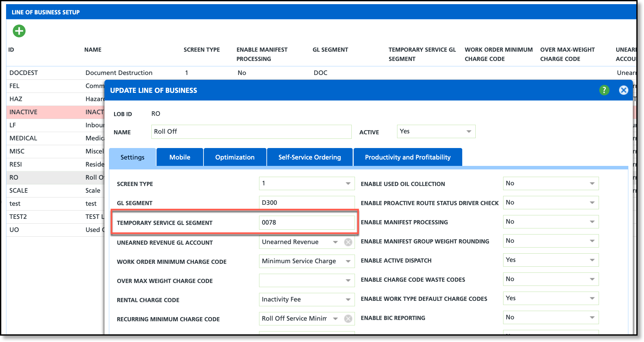
Task: Open the Over Max Weight Charge Code dropdown
Action: pyautogui.click(x=307, y=280)
